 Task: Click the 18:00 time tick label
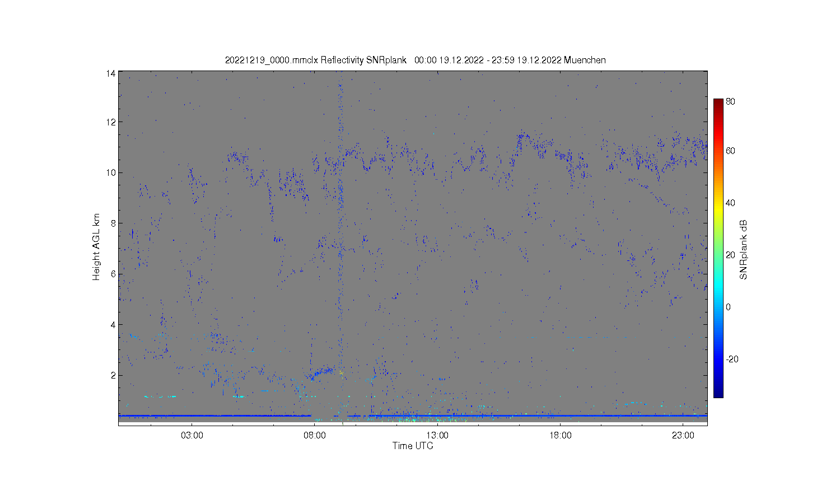[x=560, y=436]
